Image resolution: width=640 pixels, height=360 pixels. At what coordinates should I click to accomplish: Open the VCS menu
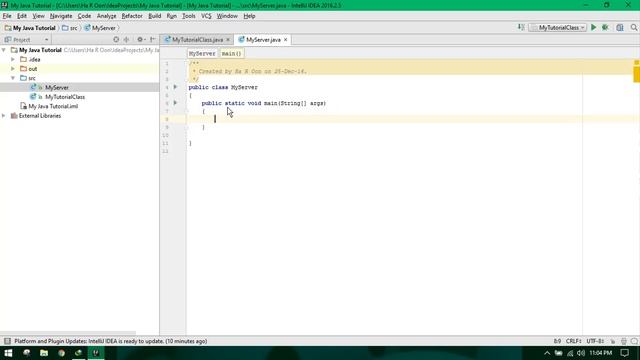point(206,16)
